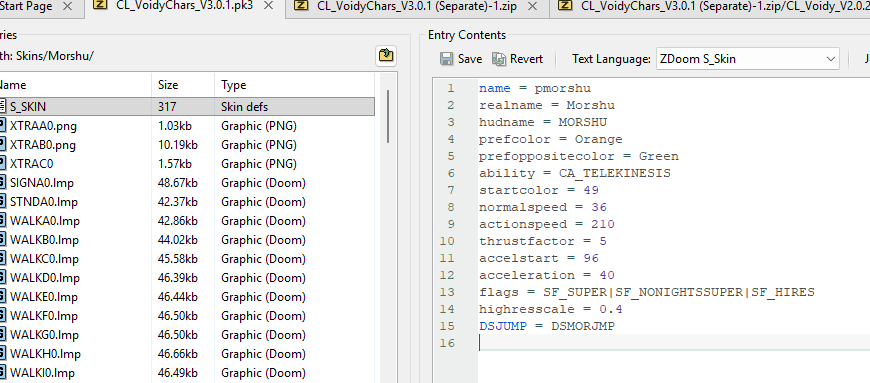Select the STNDA0.lmp entry name
The image size is (870, 383).
[43, 201]
